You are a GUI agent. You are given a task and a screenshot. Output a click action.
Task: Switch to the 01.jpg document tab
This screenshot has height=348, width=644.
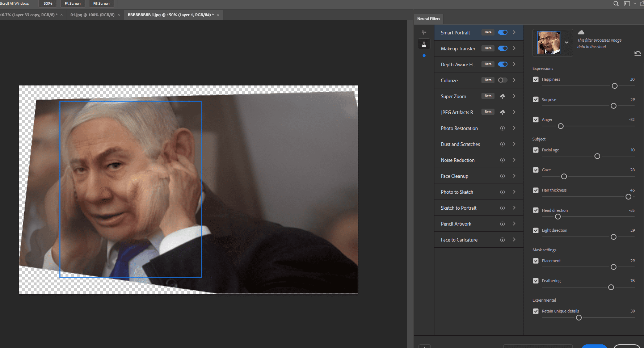[92, 15]
